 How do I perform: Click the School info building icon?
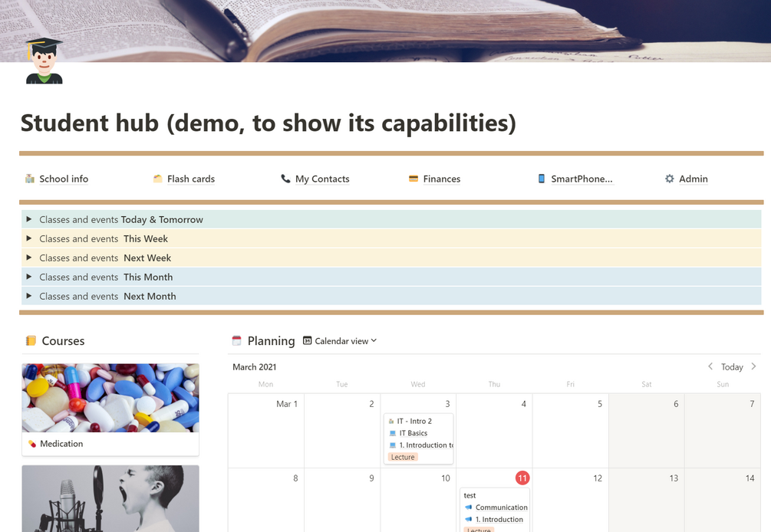click(x=30, y=179)
